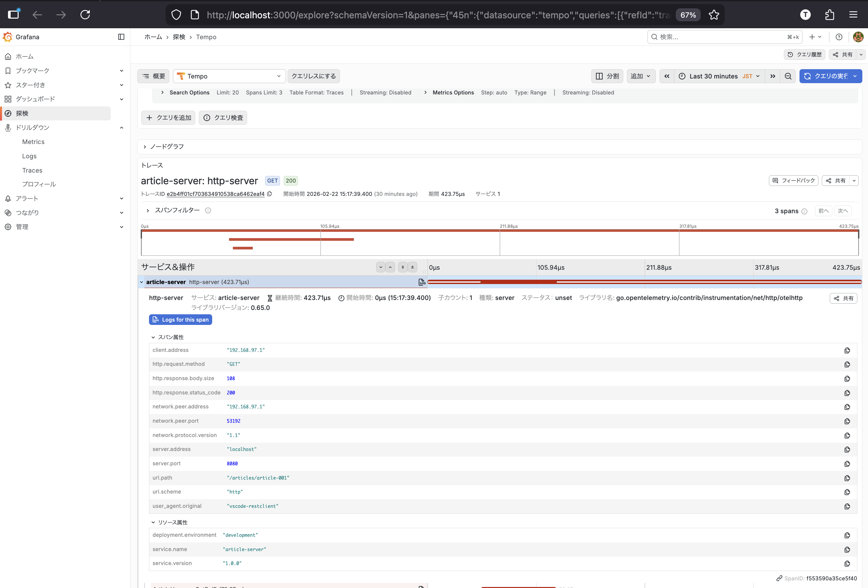
Task: Copy the trace ID to clipboard
Action: [x=270, y=194]
